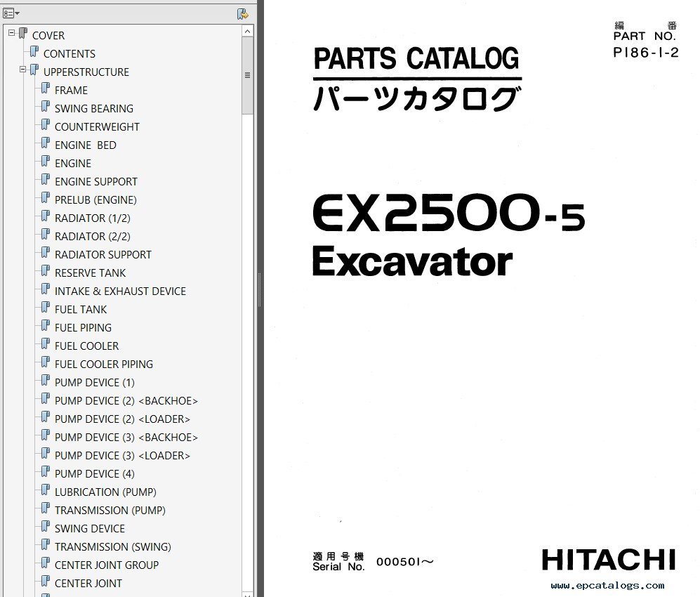Collapse the COVER bookmark tree
Viewport: 700px width, 597px height.
click(12, 33)
